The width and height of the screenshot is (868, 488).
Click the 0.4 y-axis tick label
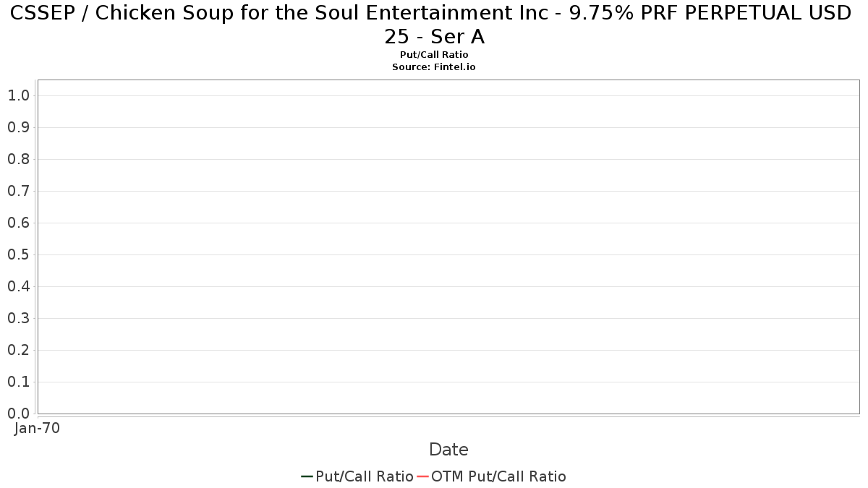18,286
